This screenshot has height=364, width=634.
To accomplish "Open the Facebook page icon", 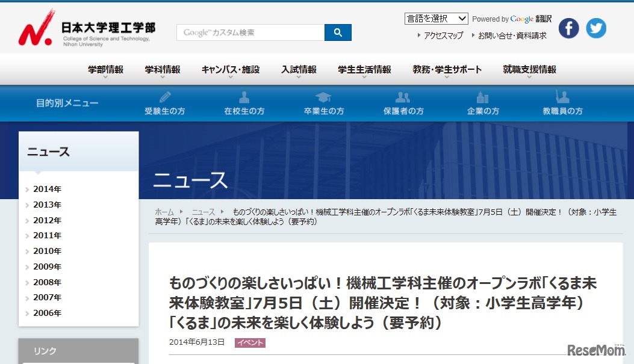I will click(568, 28).
